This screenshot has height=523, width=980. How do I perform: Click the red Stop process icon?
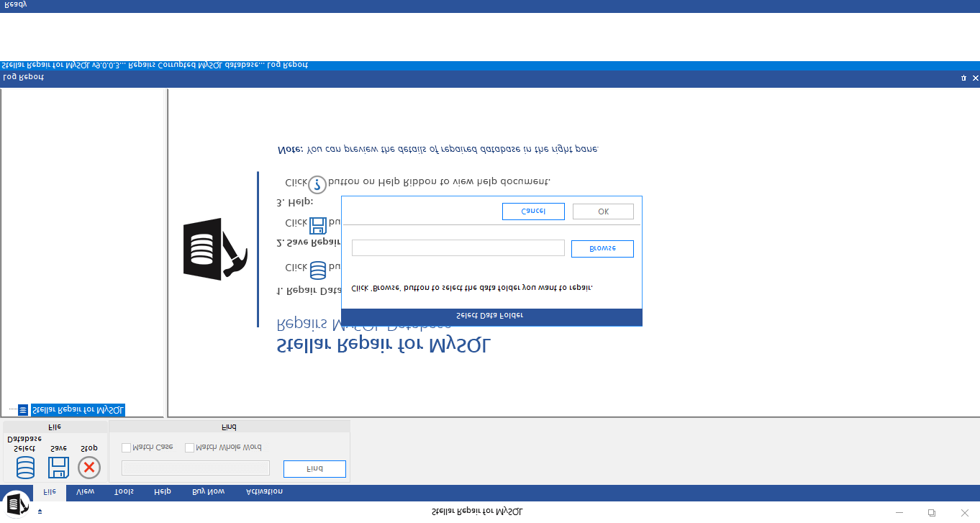89,468
